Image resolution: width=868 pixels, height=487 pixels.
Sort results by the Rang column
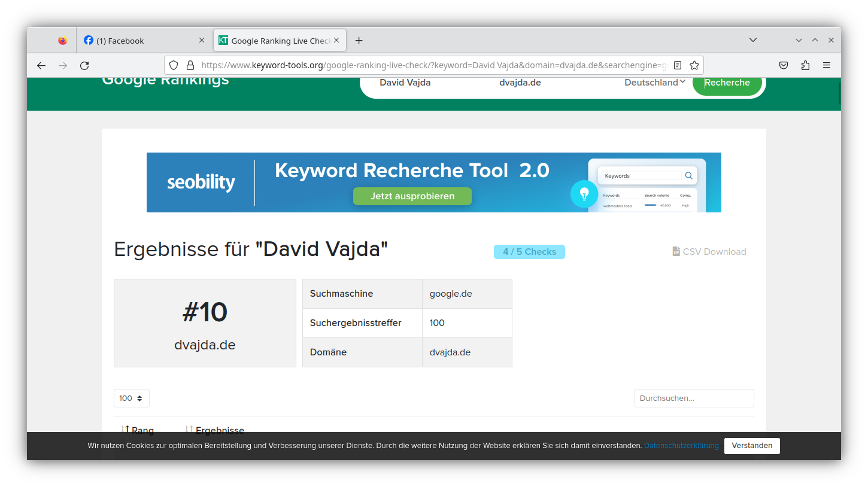click(x=138, y=430)
